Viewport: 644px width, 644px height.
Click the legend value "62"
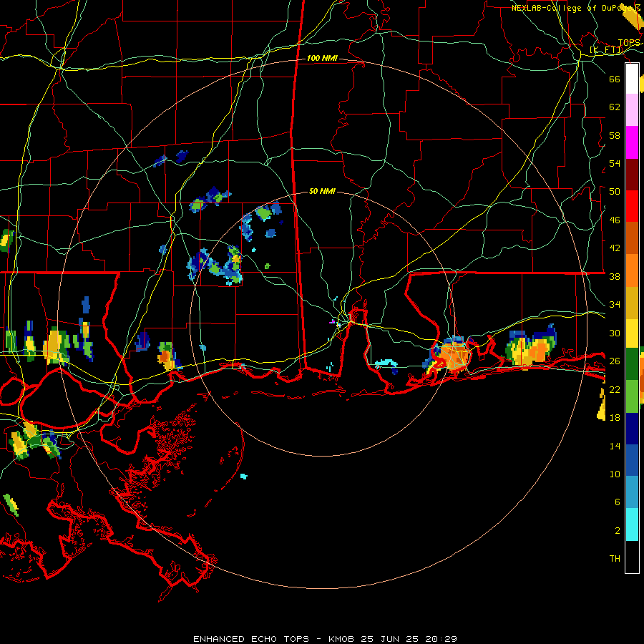tap(615, 107)
